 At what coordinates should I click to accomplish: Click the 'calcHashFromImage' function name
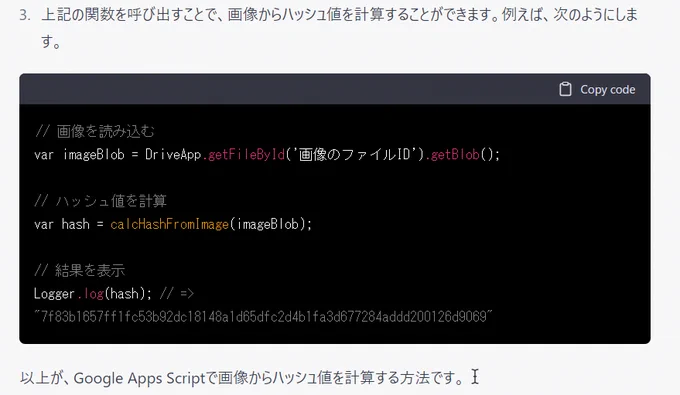pos(170,224)
